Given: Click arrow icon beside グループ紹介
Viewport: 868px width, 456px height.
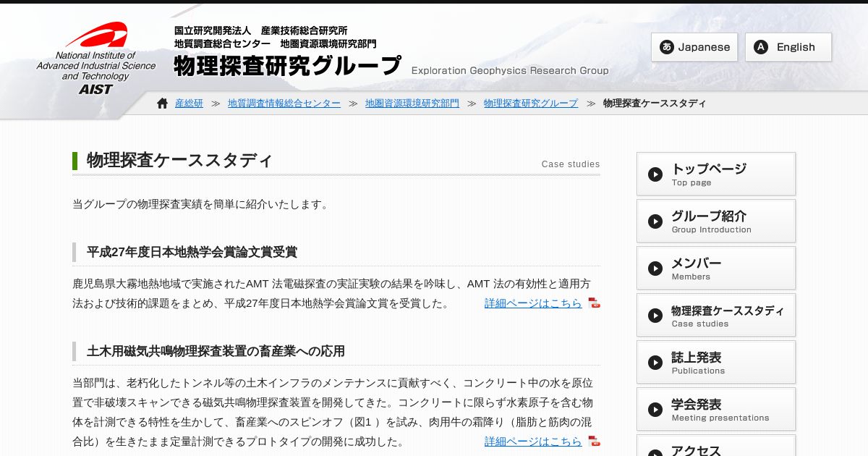Looking at the screenshot, I should click(655, 221).
